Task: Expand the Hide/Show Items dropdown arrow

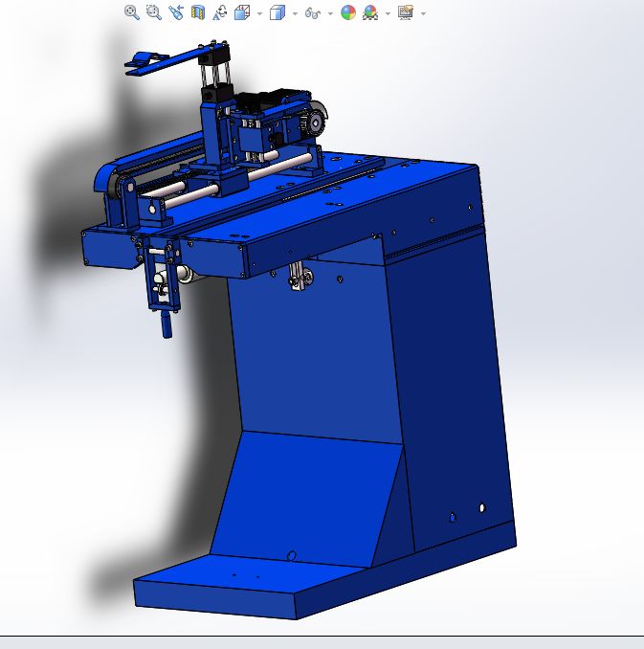Action: pyautogui.click(x=330, y=13)
